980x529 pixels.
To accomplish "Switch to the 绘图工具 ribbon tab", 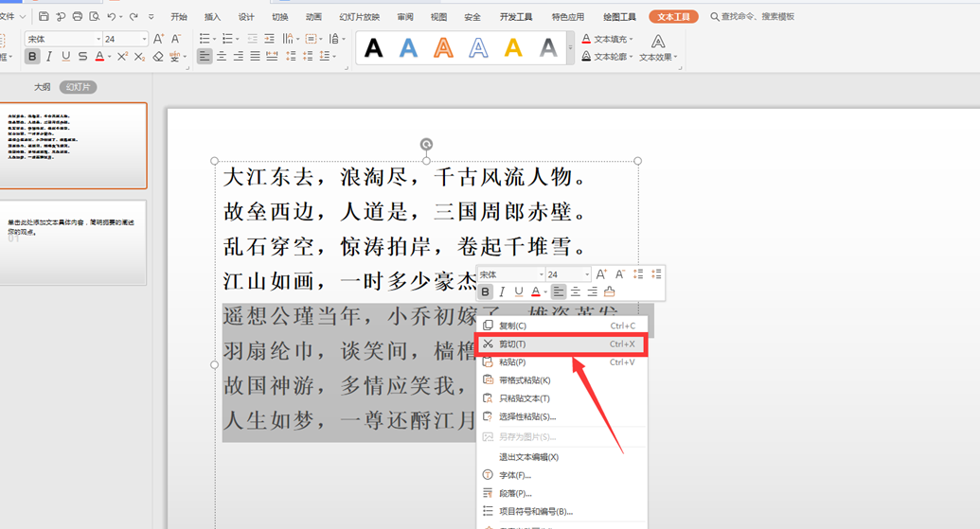I will click(619, 17).
